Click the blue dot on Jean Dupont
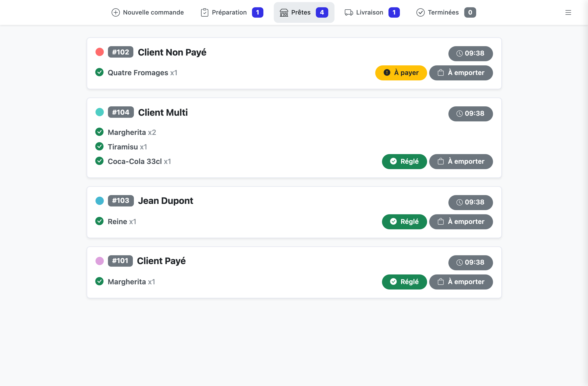This screenshot has width=588, height=386. (x=100, y=201)
